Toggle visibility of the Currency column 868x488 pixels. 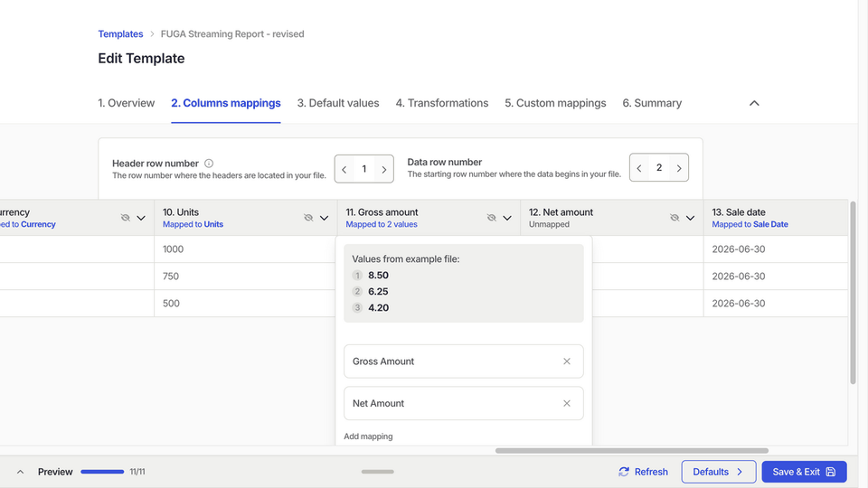(x=126, y=218)
